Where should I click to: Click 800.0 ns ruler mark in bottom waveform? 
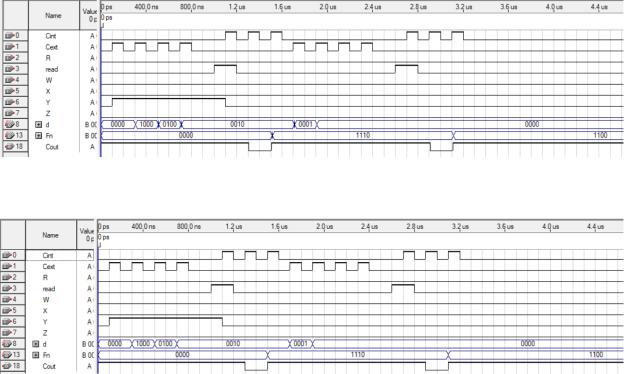tap(189, 226)
